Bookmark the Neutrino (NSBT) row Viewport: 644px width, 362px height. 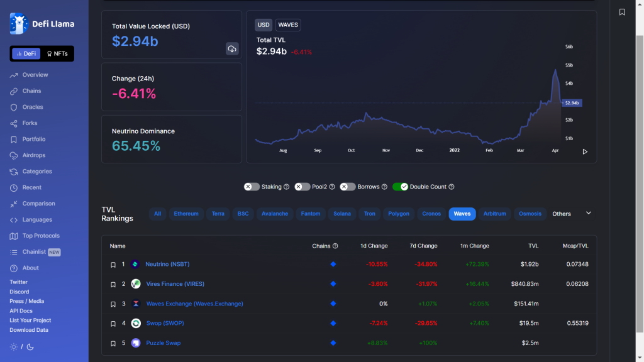tap(113, 265)
